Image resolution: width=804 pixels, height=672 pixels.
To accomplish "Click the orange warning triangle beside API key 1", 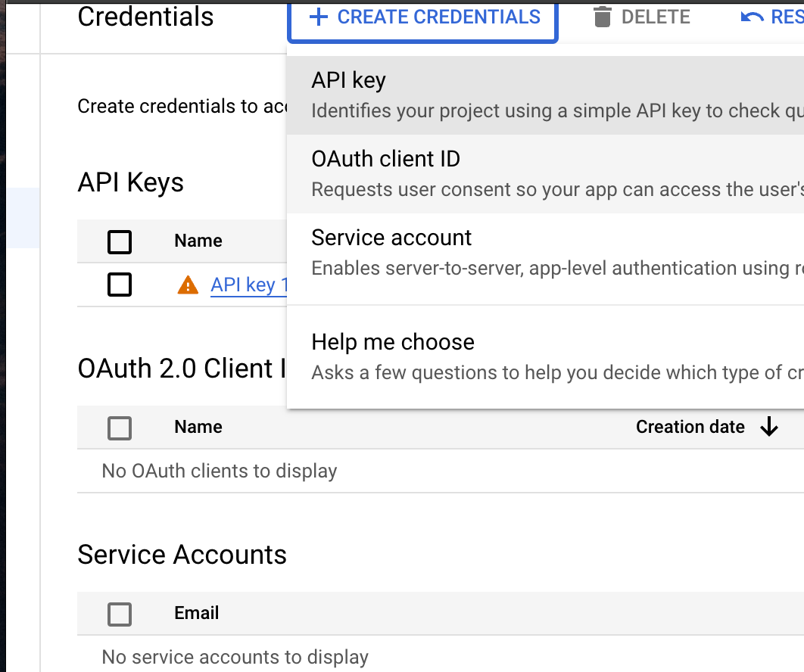I will click(188, 285).
